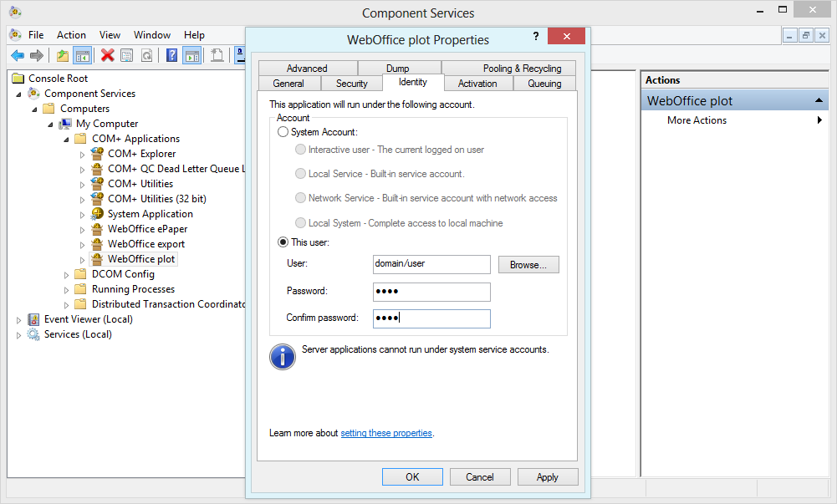Image resolution: width=837 pixels, height=504 pixels.
Task: Select the System Account radio button
Action: pos(283,130)
